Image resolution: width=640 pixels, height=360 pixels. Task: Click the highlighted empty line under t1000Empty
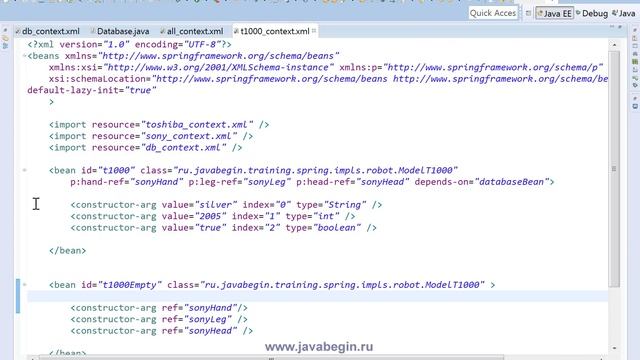(318, 296)
